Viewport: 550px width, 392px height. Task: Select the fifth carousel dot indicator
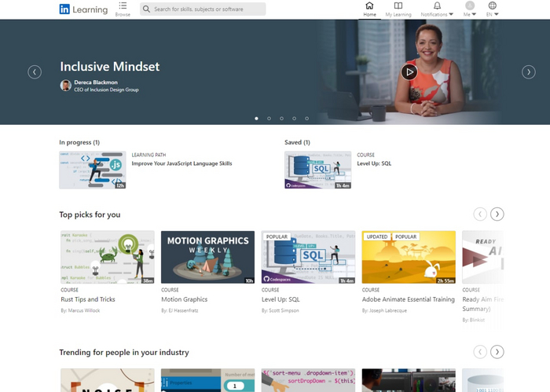click(x=306, y=119)
